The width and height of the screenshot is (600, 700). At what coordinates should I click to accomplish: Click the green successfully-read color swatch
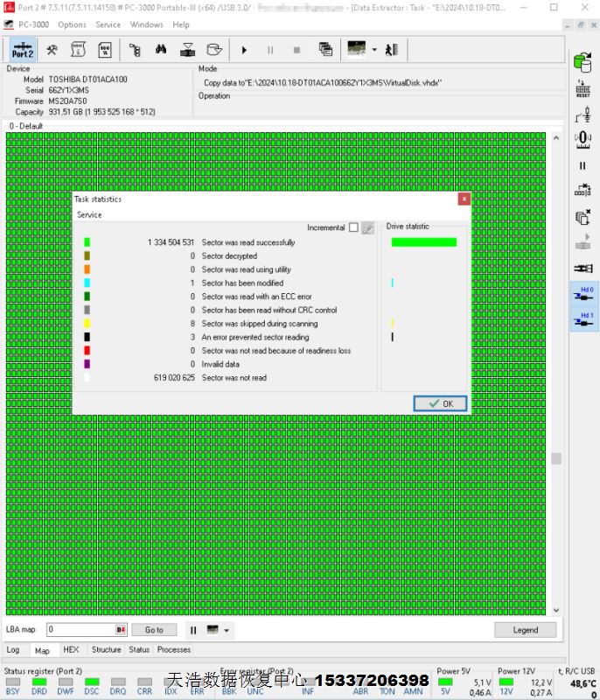pyautogui.click(x=87, y=242)
